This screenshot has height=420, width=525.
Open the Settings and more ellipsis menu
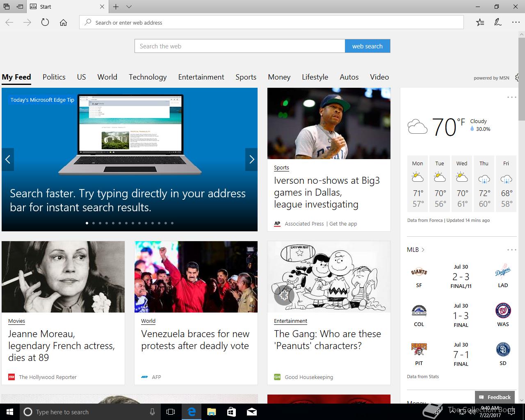(516, 23)
